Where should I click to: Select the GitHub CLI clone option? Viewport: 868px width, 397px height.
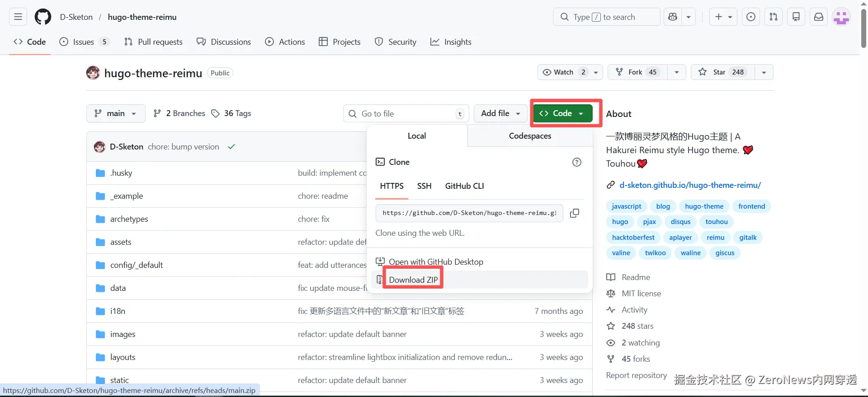tap(464, 186)
